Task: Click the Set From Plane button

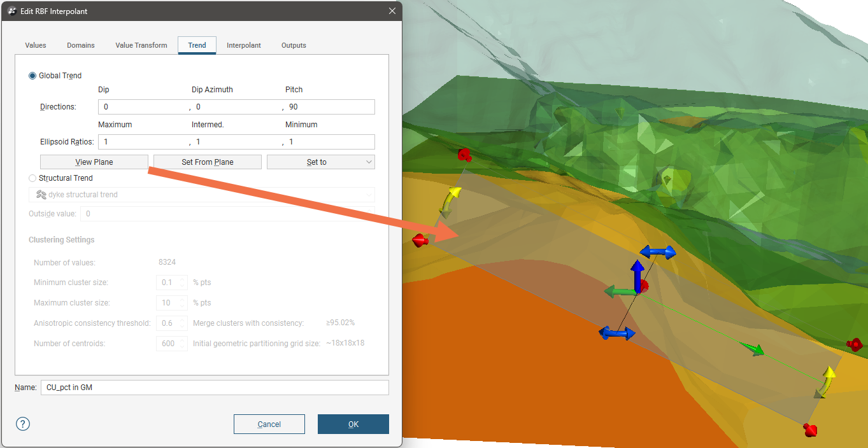Action: click(208, 162)
